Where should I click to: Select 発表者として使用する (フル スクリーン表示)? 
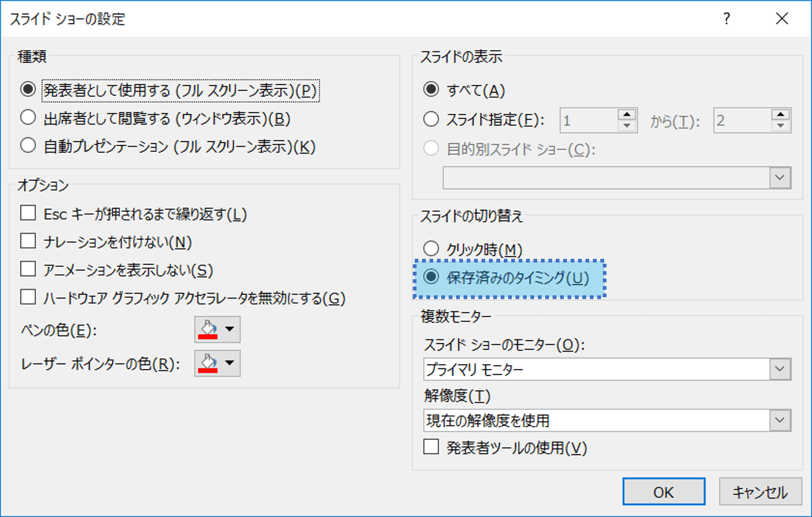point(169,90)
